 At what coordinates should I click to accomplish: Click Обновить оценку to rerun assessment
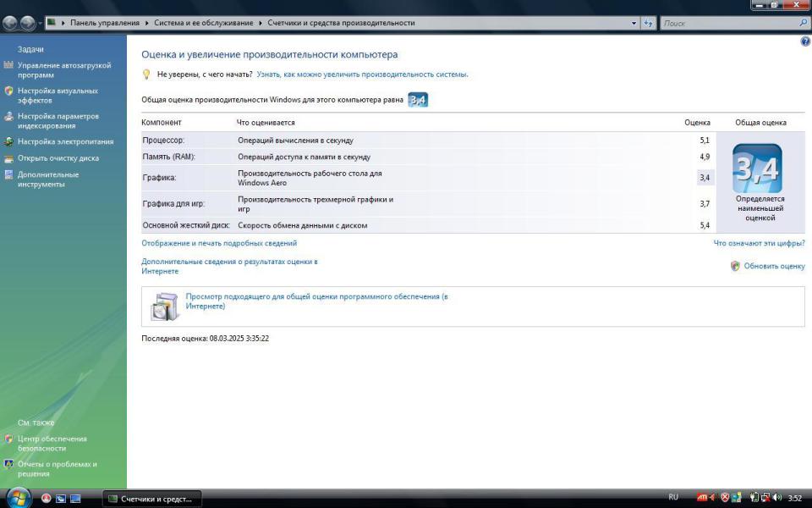tap(774, 267)
